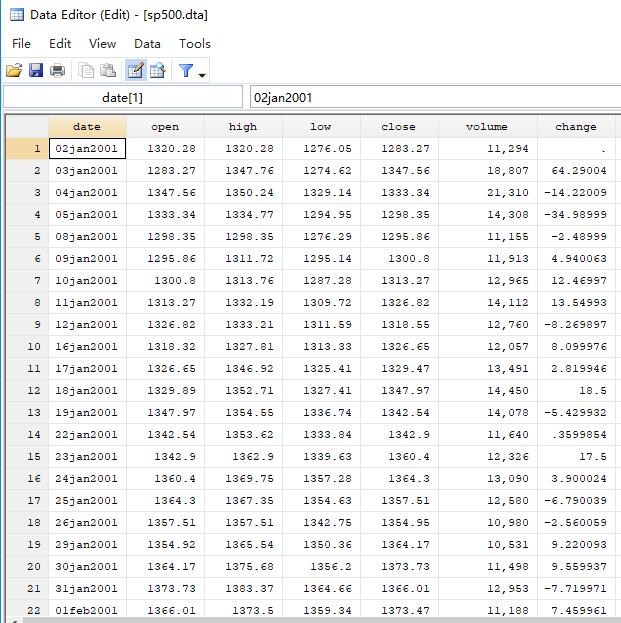
Task: Select the open column header
Action: point(165,127)
